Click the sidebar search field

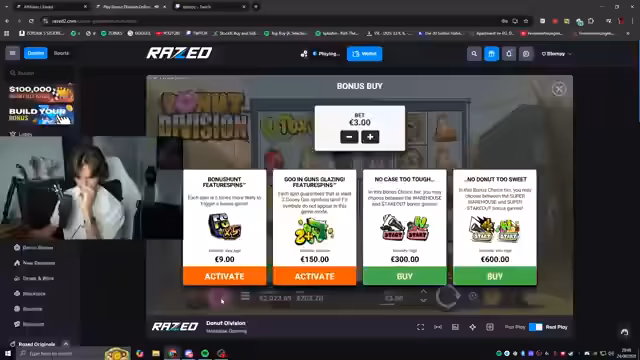point(40,73)
